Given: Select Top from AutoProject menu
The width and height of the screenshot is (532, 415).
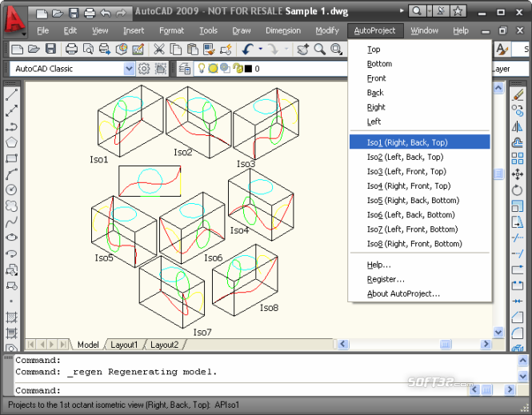Looking at the screenshot, I should [x=420, y=49].
